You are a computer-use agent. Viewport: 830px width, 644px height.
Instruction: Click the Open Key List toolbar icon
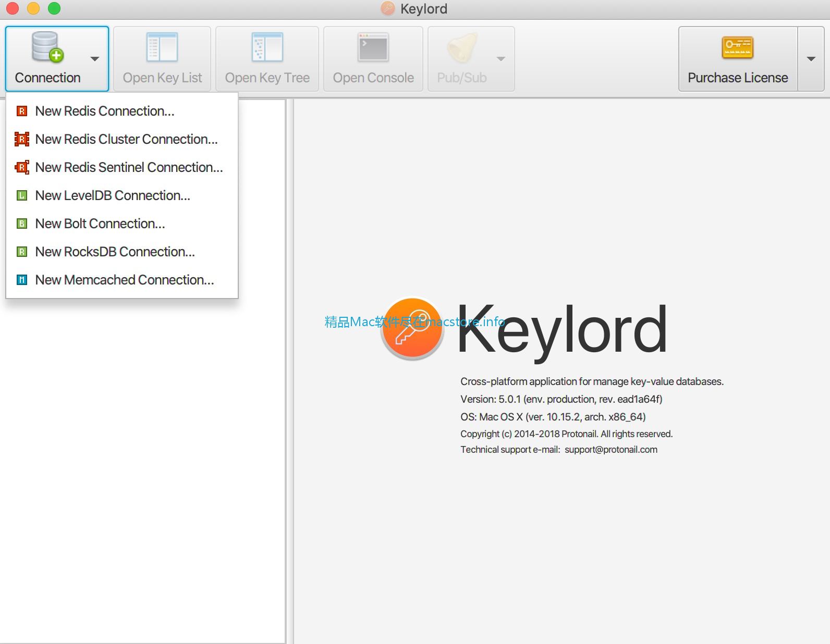coord(162,47)
